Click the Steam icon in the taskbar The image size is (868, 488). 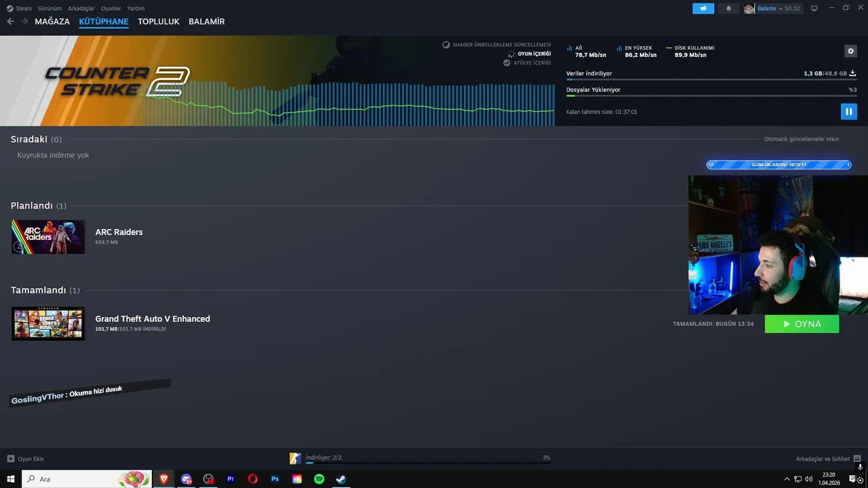[x=341, y=479]
